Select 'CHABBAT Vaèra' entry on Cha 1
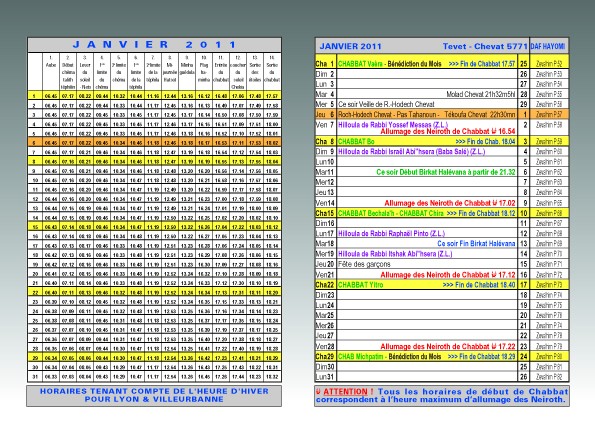The height and width of the screenshot is (425, 595). point(360,64)
